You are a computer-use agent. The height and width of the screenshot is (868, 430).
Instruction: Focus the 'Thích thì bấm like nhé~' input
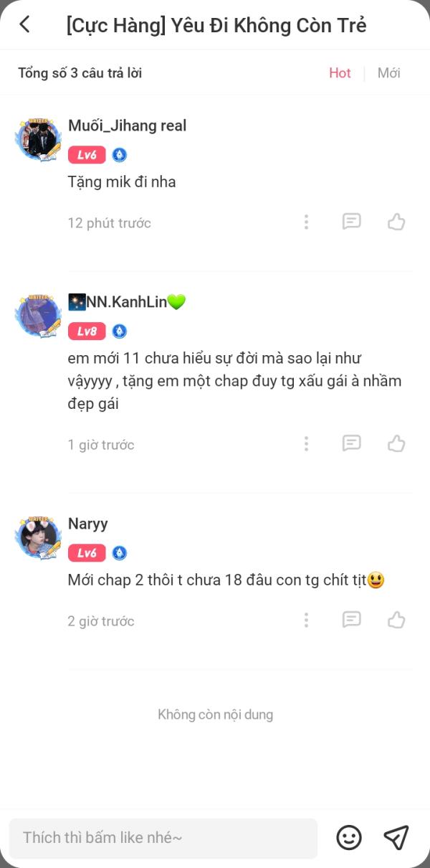coord(163,838)
